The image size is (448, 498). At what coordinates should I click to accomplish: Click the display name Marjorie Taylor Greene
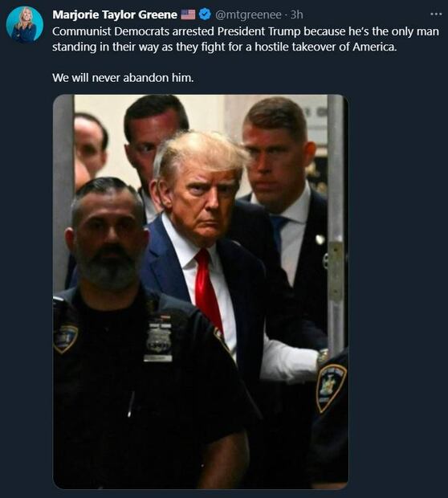click(x=115, y=14)
